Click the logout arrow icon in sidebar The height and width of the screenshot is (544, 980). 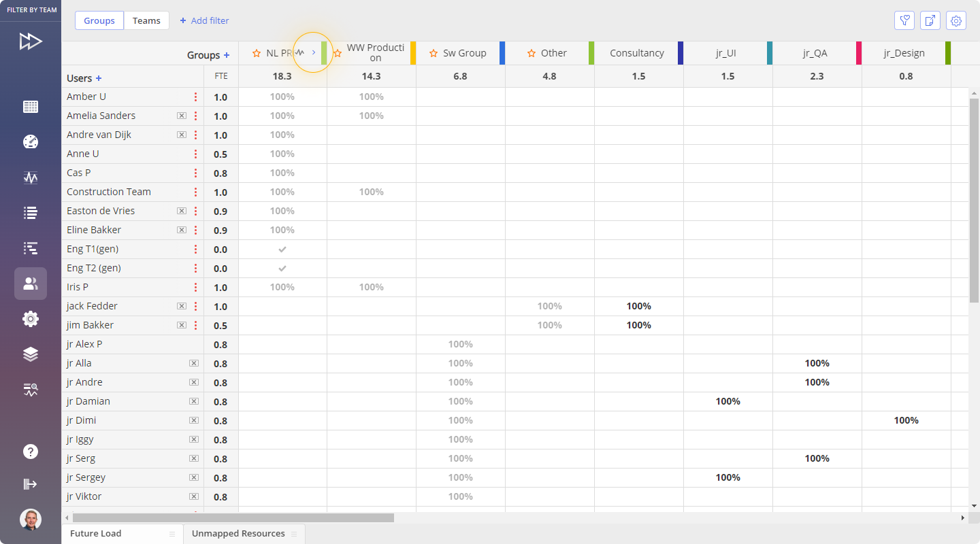(31, 484)
